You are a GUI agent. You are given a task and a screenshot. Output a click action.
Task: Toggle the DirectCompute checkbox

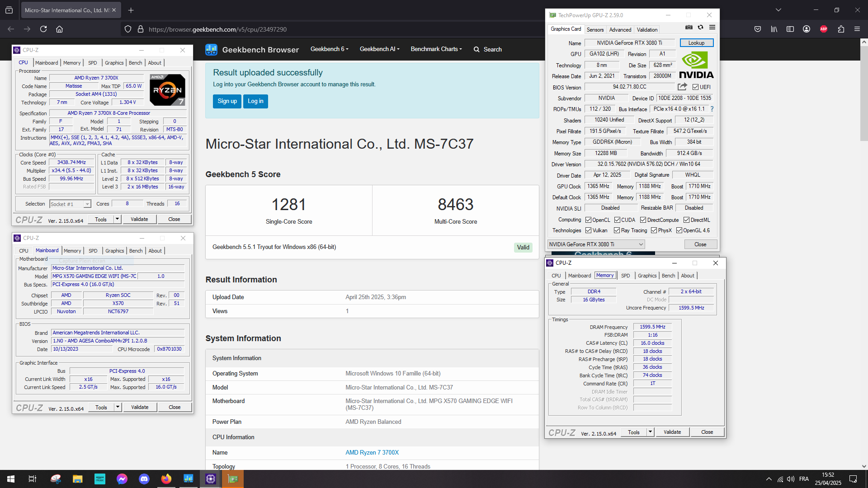tap(643, 220)
